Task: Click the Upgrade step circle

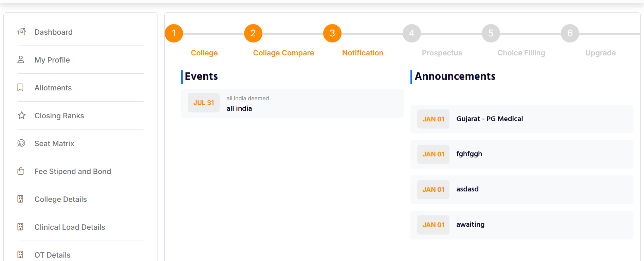Action: [570, 33]
